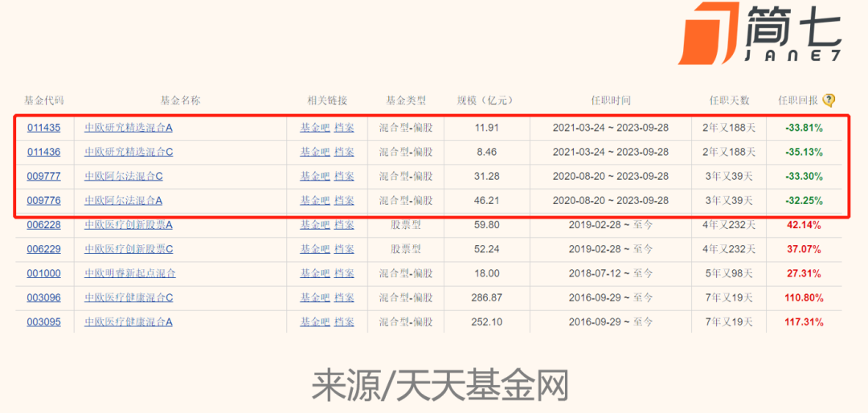Viewport: 868px width, 413px height.
Task: Open 档案 for 中欧医疗创新股票A
Action: tap(344, 225)
